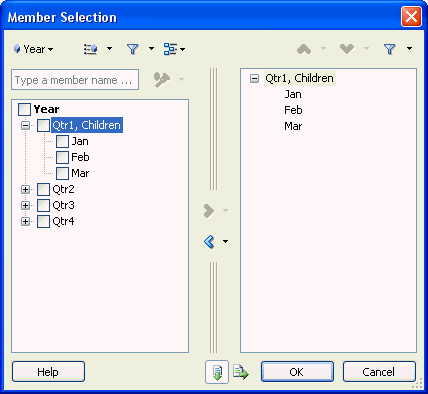The height and width of the screenshot is (394, 428).
Task: Check the Feb checkbox
Action: (x=62, y=157)
